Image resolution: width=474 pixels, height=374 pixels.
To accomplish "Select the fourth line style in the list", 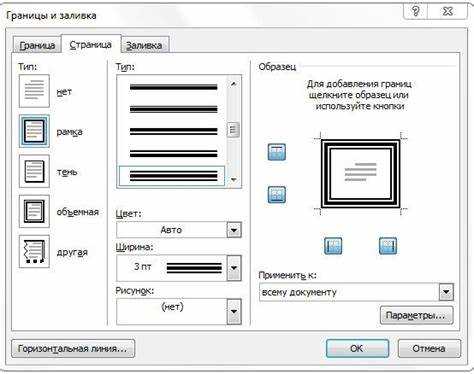I will (x=173, y=154).
